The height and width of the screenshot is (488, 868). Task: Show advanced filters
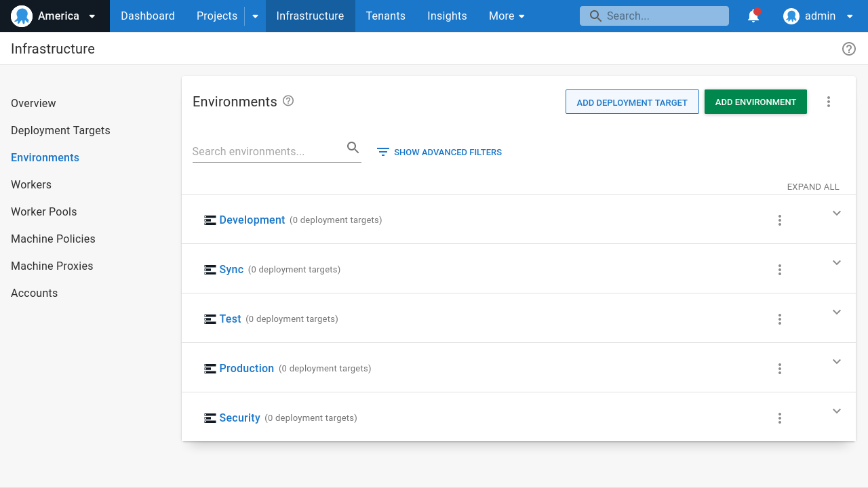point(439,152)
